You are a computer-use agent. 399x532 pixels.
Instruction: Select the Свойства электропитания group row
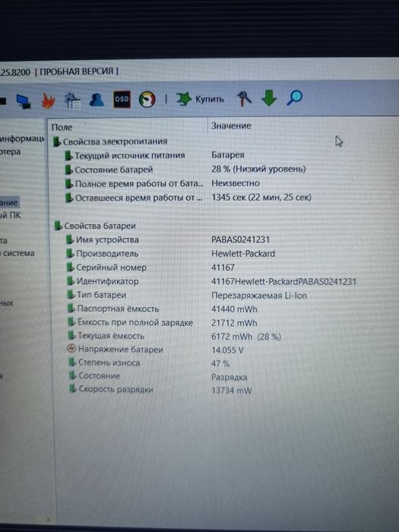tap(110, 141)
